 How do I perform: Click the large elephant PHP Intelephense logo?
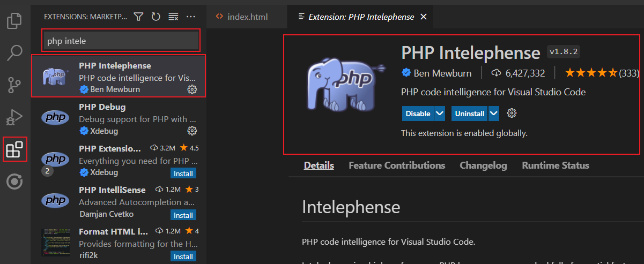(345, 85)
